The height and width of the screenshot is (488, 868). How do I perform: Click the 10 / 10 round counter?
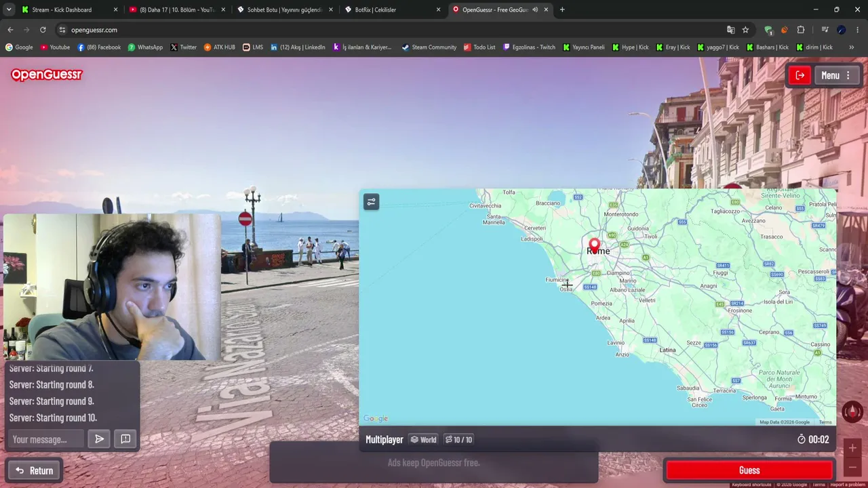[x=458, y=439]
